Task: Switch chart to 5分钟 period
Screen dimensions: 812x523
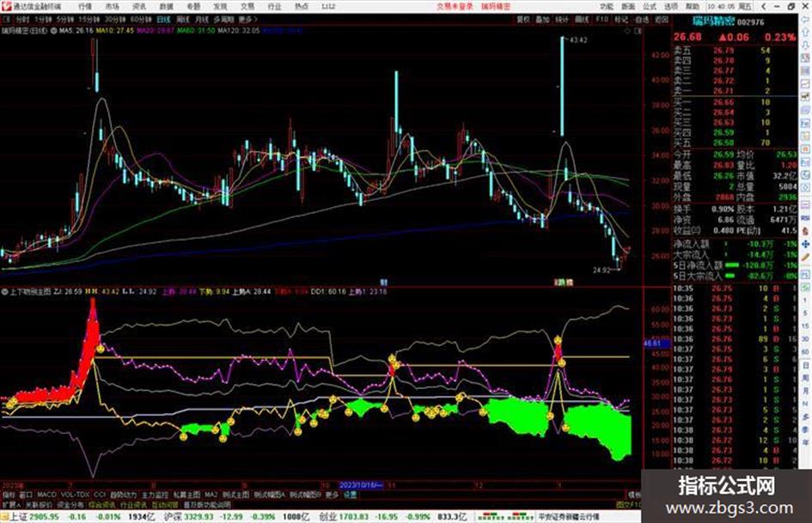Action: (x=65, y=20)
